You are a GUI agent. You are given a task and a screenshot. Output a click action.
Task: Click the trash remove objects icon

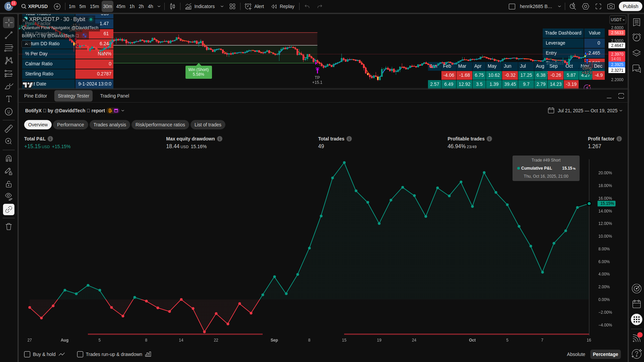[9, 227]
